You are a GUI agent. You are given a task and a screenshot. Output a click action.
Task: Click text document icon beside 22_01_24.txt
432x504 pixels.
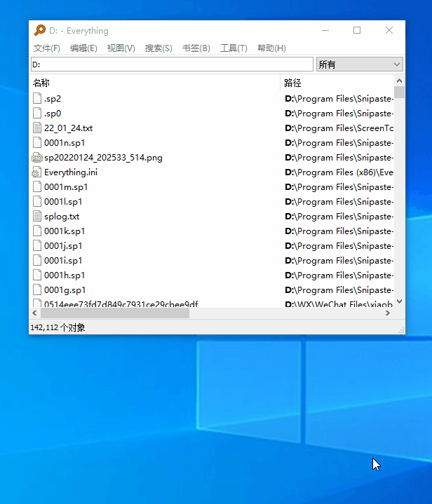[x=37, y=128]
